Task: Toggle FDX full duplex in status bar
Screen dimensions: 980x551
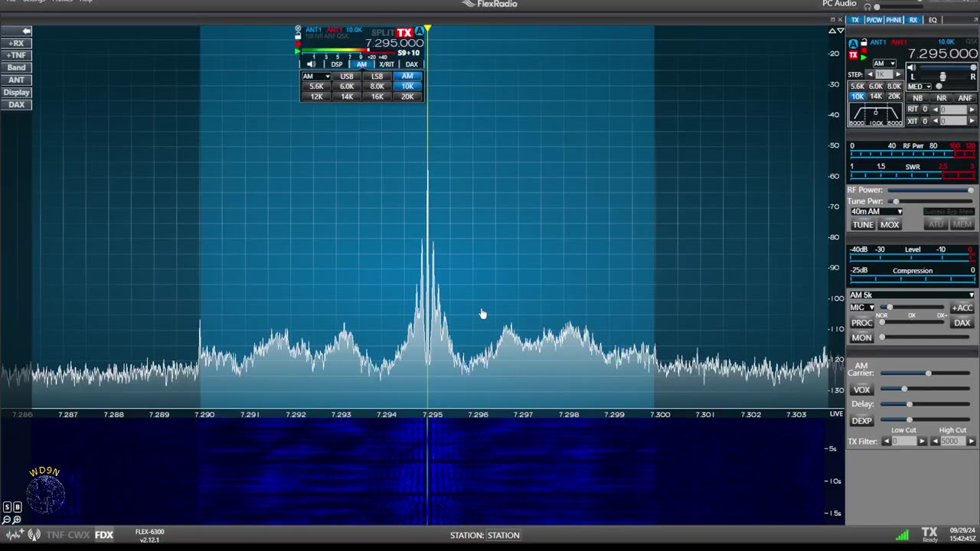Action: click(104, 535)
